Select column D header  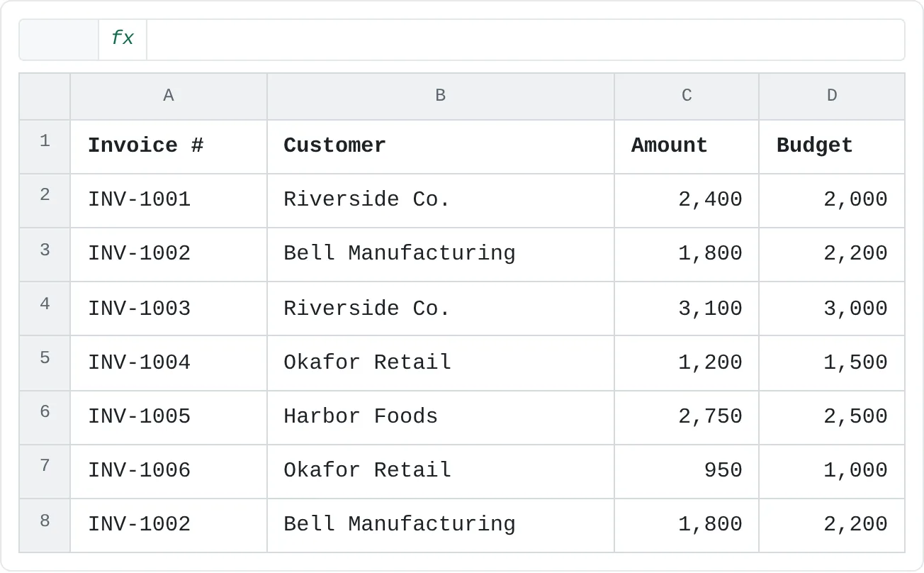832,96
